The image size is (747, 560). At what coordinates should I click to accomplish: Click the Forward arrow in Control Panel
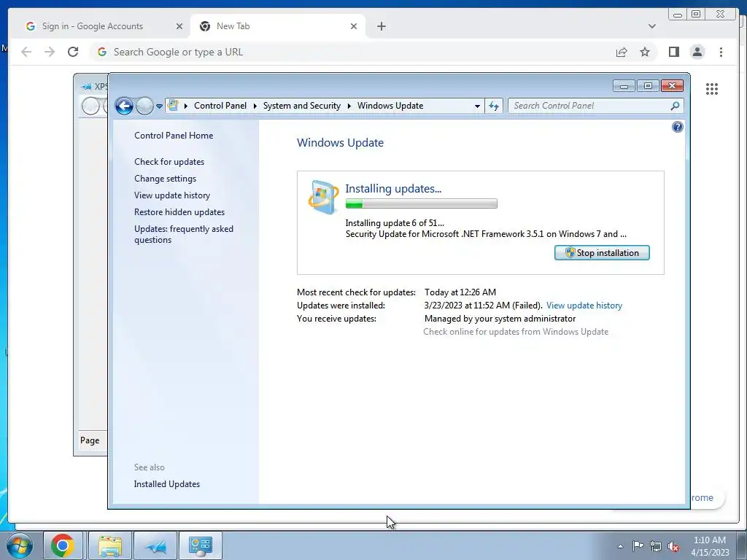(144, 106)
